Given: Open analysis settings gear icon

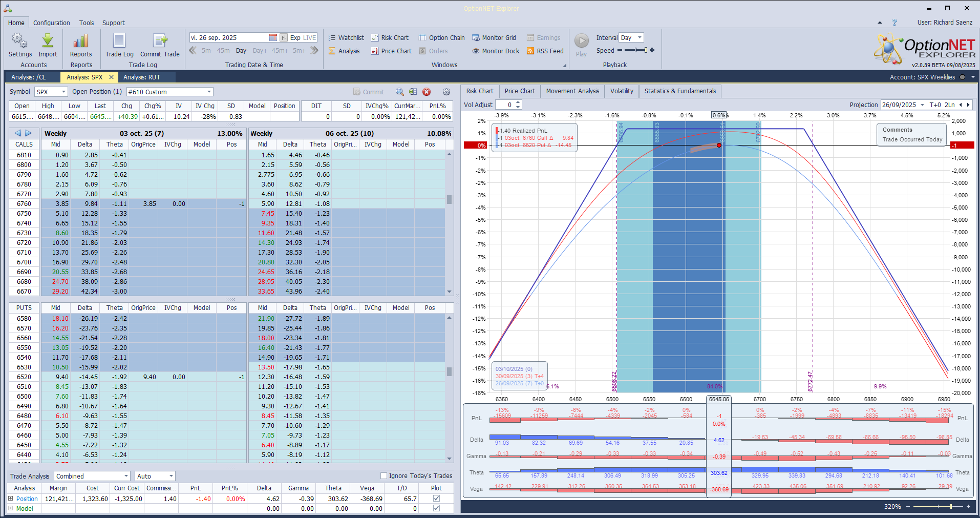Looking at the screenshot, I should click(446, 92).
